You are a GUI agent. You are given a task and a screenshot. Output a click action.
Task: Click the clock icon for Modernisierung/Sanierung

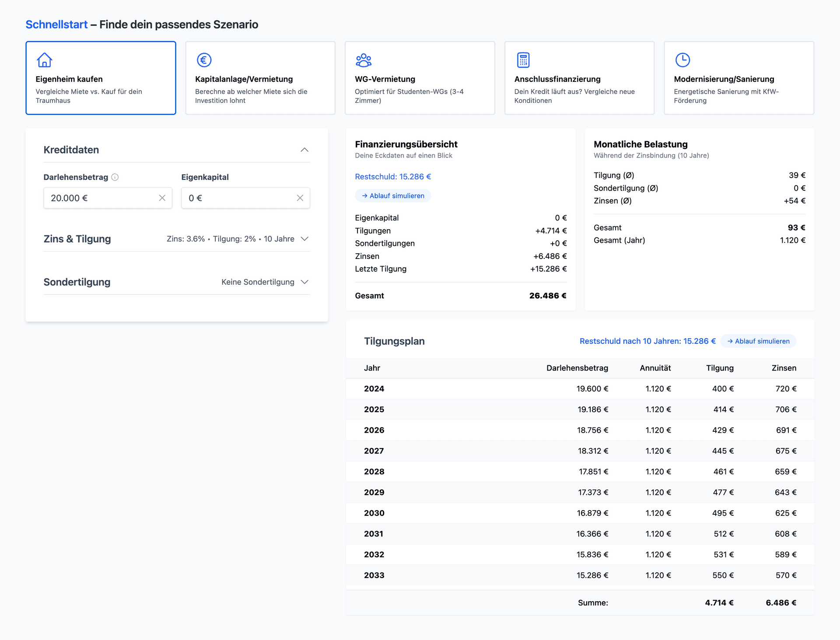682,60
